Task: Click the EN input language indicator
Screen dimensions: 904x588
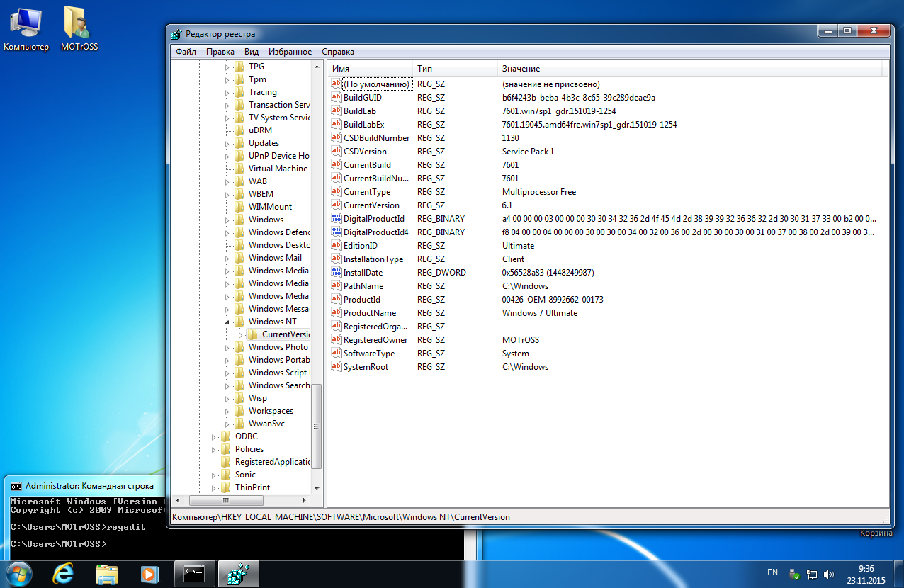Action: (x=772, y=572)
